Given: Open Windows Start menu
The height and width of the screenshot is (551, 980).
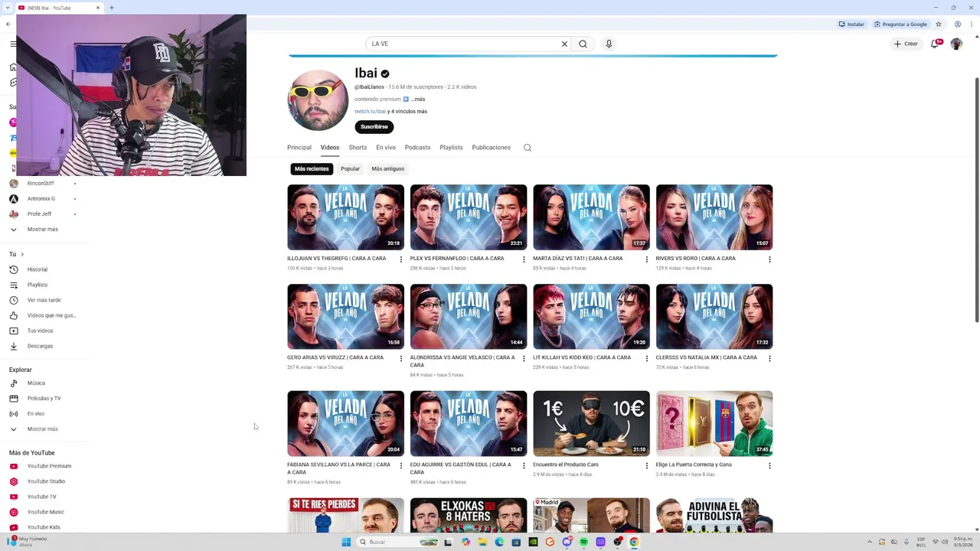Looking at the screenshot, I should [x=346, y=542].
